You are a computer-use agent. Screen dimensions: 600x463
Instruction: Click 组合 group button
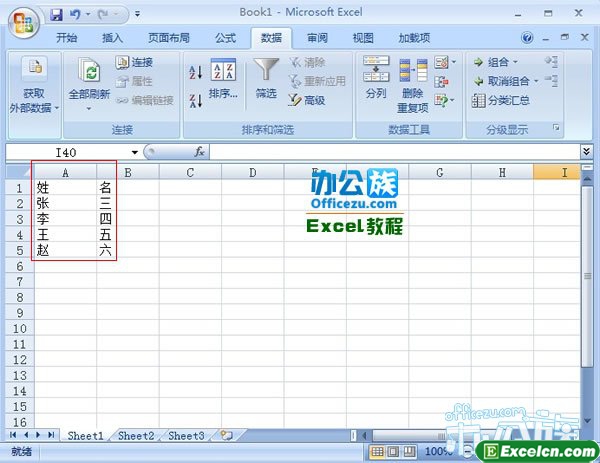[491, 62]
